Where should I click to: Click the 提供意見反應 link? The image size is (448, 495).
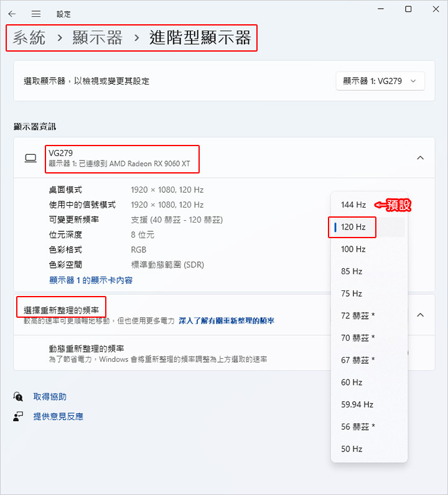58,417
